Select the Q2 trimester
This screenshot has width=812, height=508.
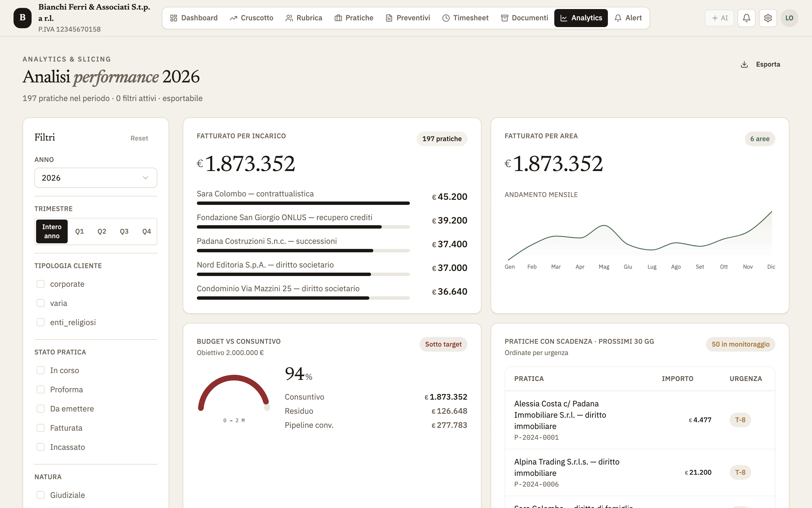pos(102,231)
